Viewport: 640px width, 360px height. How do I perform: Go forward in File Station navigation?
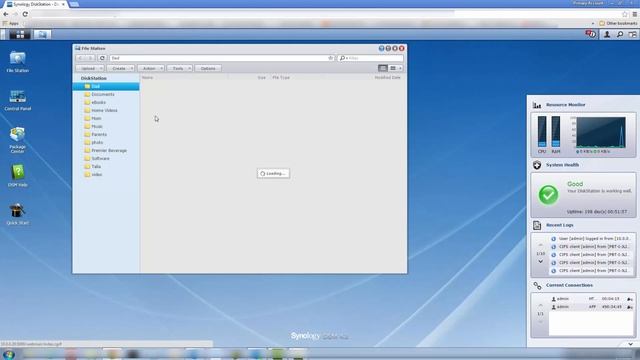(91, 58)
